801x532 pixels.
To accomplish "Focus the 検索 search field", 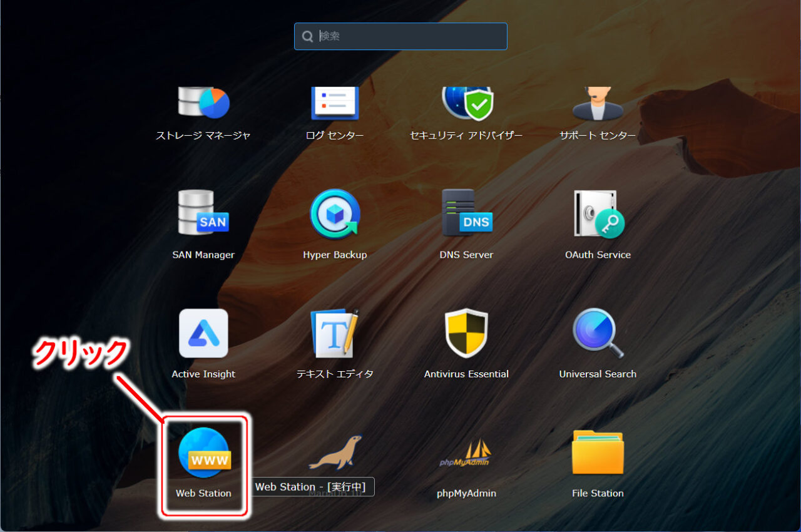I will [400, 36].
